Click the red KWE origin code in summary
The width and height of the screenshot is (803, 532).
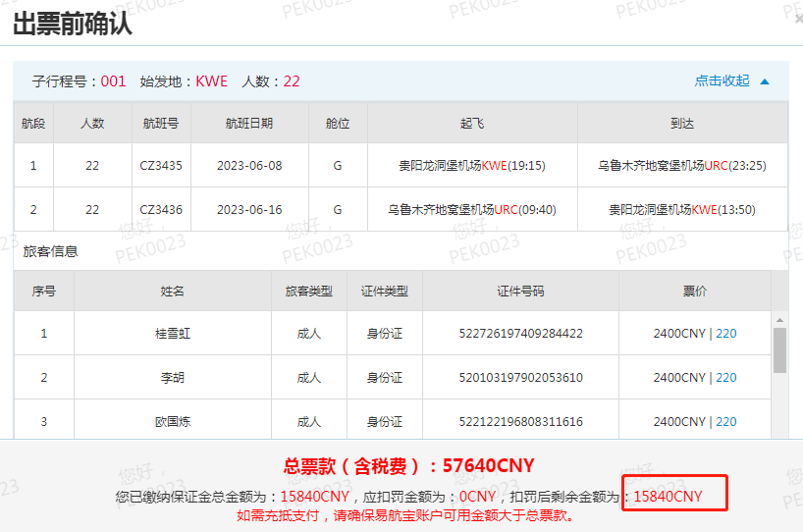[211, 81]
